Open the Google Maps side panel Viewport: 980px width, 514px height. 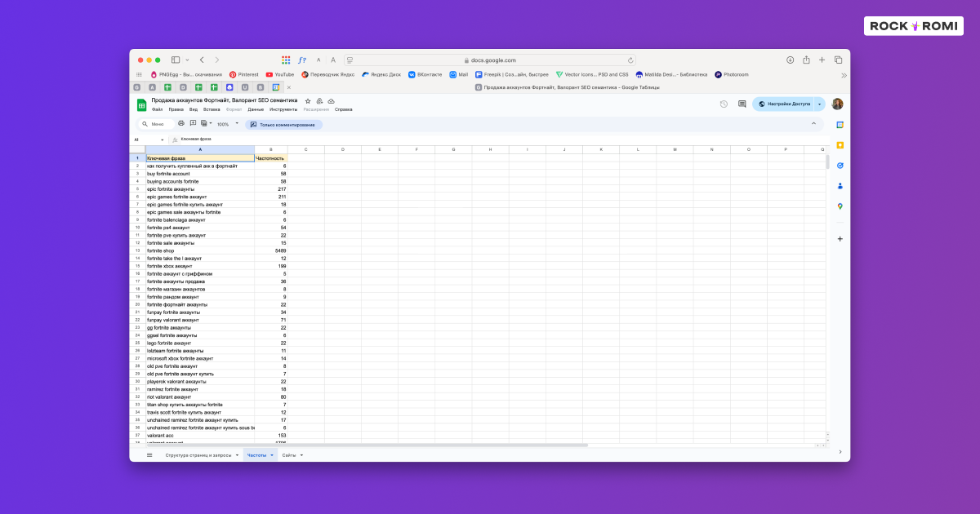tap(840, 206)
